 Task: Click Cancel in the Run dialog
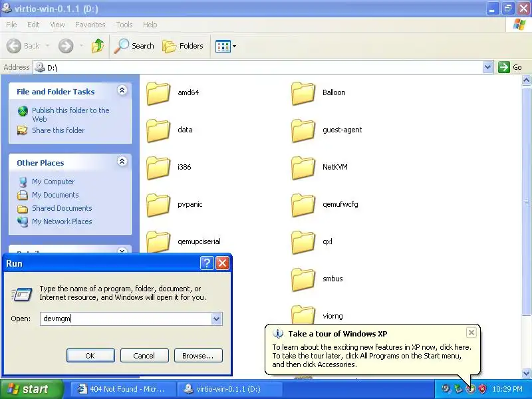144,356
